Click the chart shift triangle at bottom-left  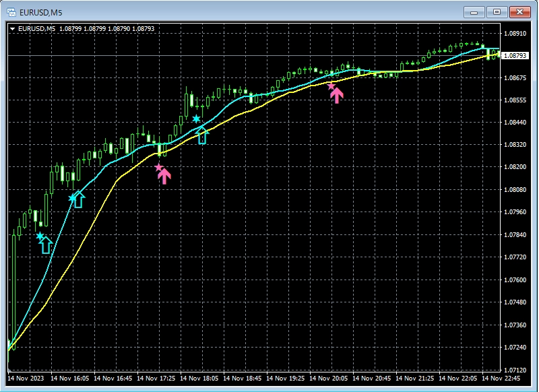(9, 368)
